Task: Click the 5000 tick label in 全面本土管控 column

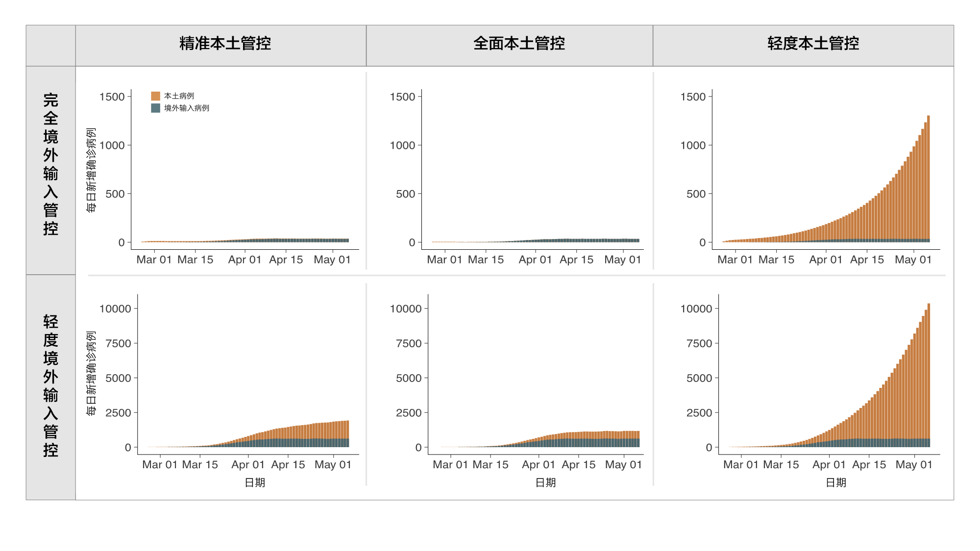Action: [409, 379]
